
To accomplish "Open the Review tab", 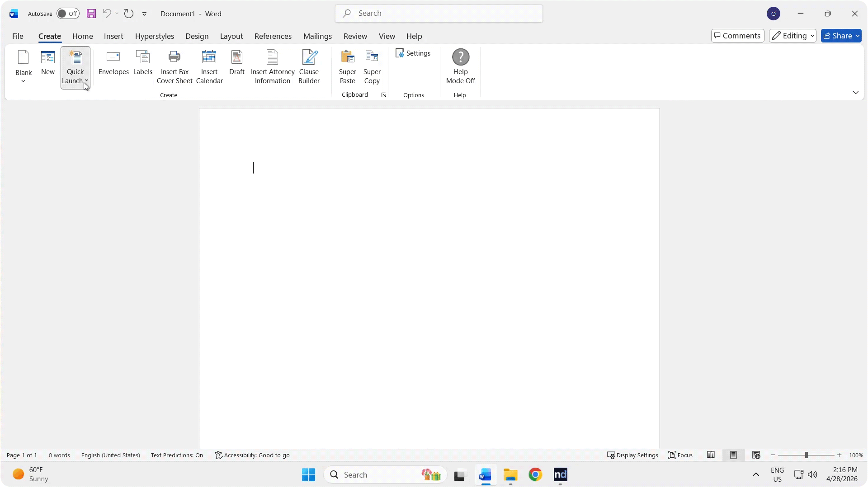I will [355, 36].
